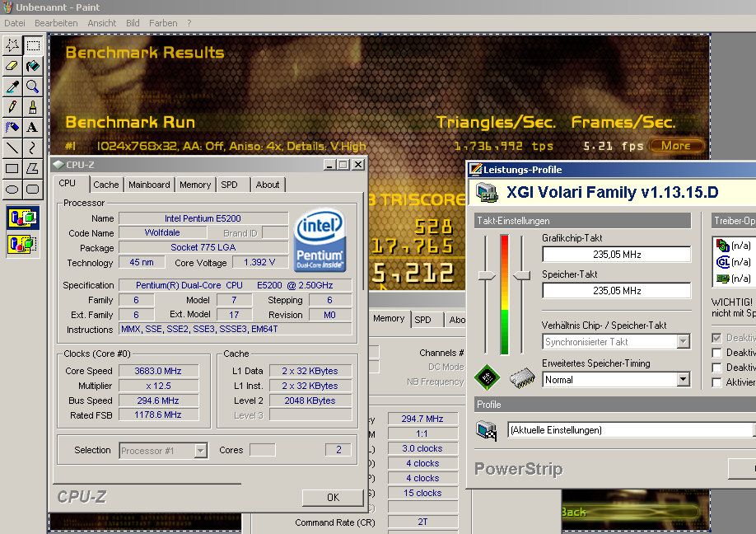Open the Bearbeiten menu in Paint
The width and height of the screenshot is (756, 534).
[56, 23]
